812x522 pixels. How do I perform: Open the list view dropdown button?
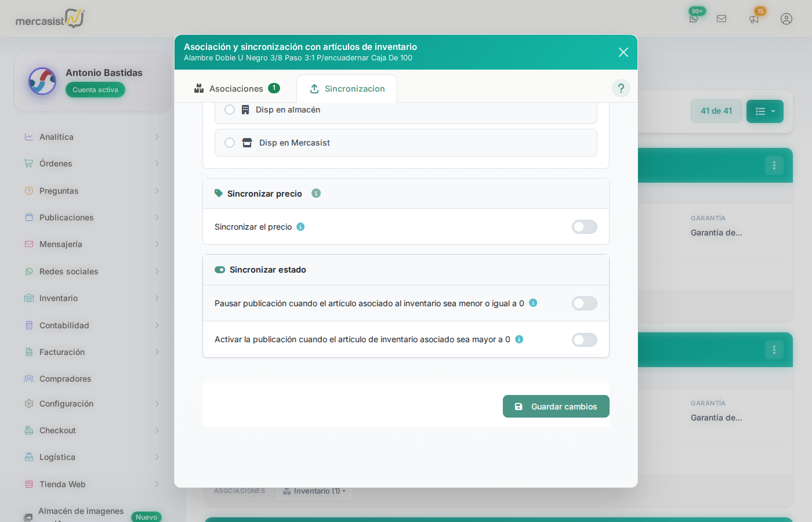click(764, 111)
